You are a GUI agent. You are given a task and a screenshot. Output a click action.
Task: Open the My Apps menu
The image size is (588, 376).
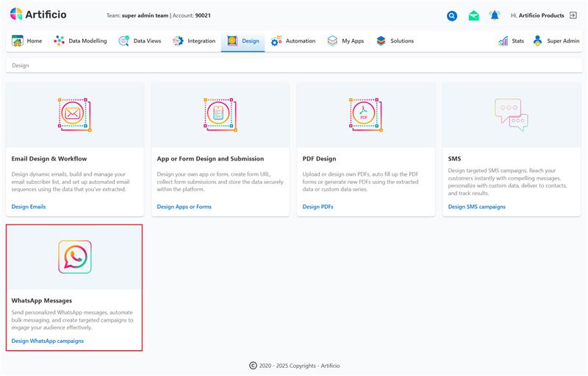tap(353, 41)
